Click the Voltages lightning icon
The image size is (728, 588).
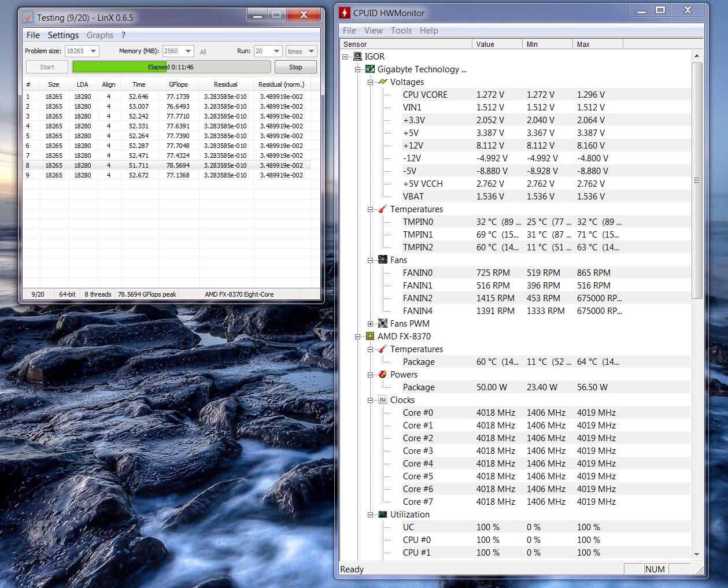pyautogui.click(x=383, y=82)
